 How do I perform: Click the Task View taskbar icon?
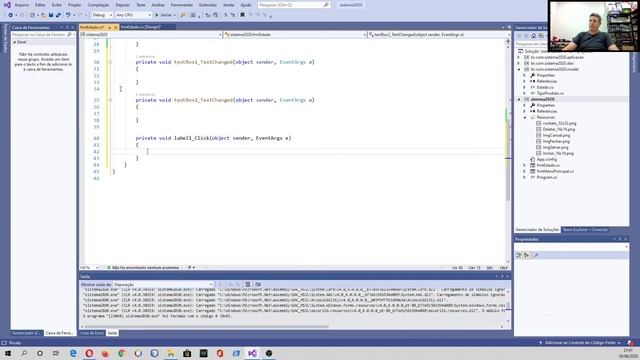[56, 353]
